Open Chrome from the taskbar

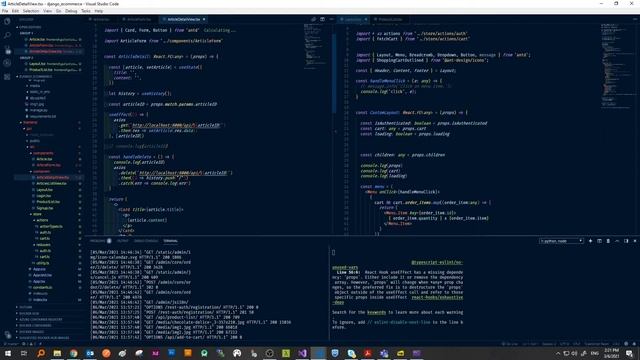coord(73,353)
